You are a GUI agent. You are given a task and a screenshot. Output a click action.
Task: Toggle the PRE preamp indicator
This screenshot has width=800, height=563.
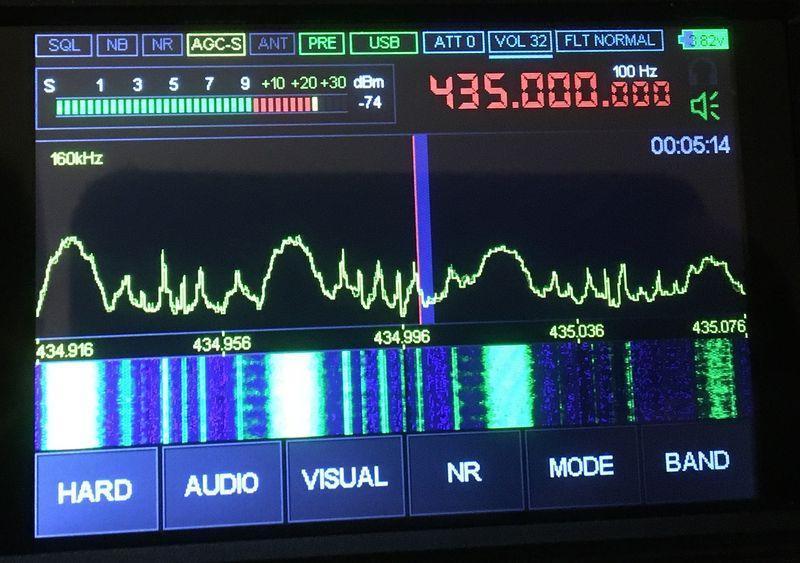[x=322, y=44]
